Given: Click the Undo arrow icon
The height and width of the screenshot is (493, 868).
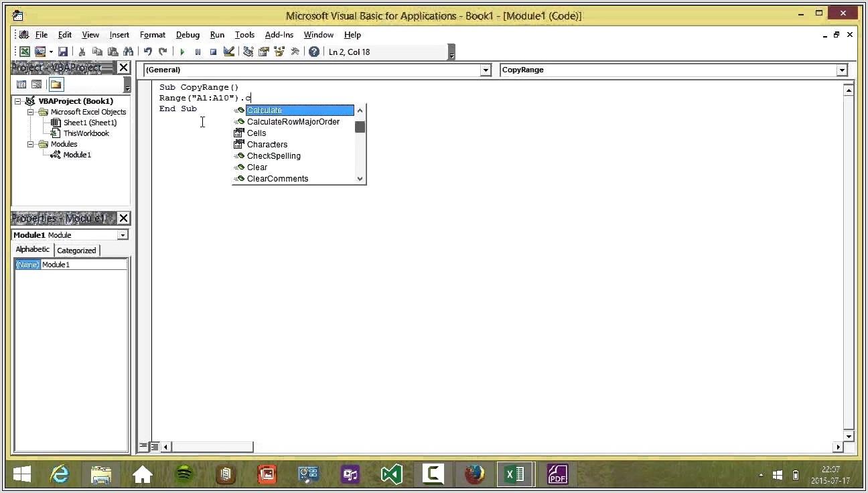Looking at the screenshot, I should coord(147,52).
